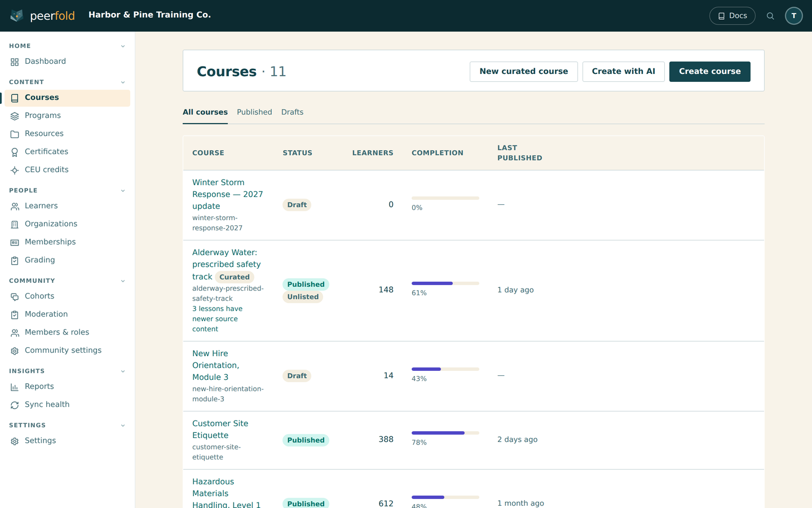Open Winter Storm Response — 2027 update course
Image resolution: width=812 pixels, height=508 pixels.
(x=228, y=194)
